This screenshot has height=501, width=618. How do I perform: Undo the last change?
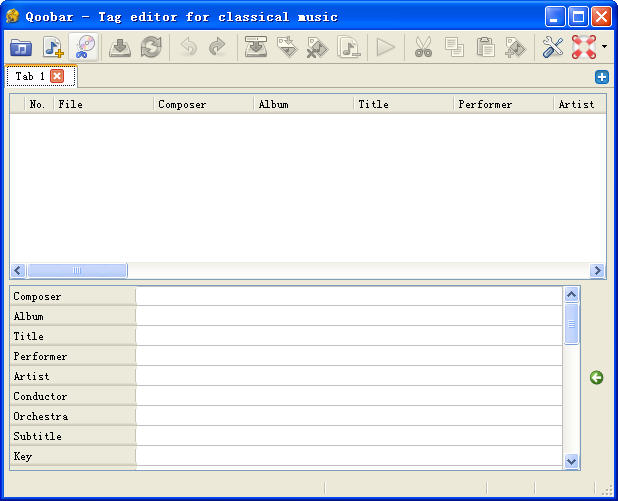tap(188, 47)
